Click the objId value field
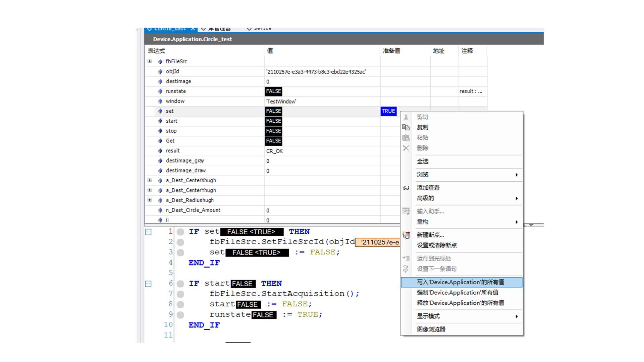The height and width of the screenshot is (362, 644). (316, 72)
